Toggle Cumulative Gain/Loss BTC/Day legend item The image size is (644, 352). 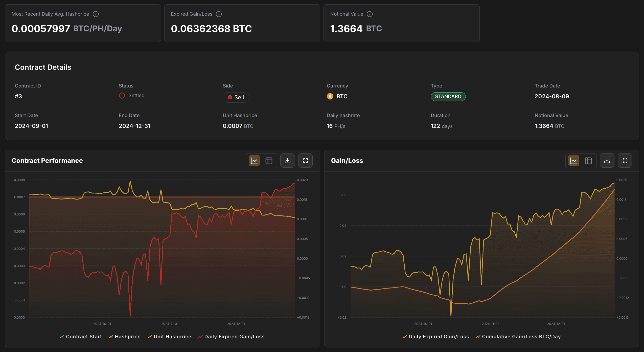coord(518,337)
